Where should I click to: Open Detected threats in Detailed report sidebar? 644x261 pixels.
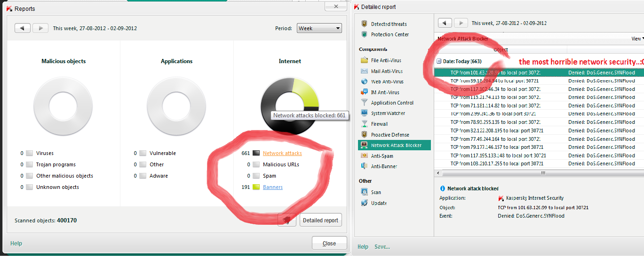pyautogui.click(x=389, y=24)
